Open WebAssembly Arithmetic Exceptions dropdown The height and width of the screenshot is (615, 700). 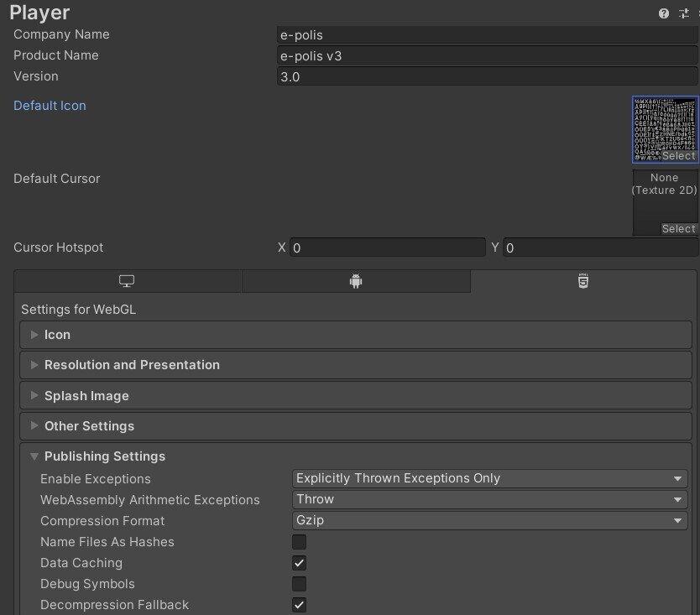(x=489, y=499)
